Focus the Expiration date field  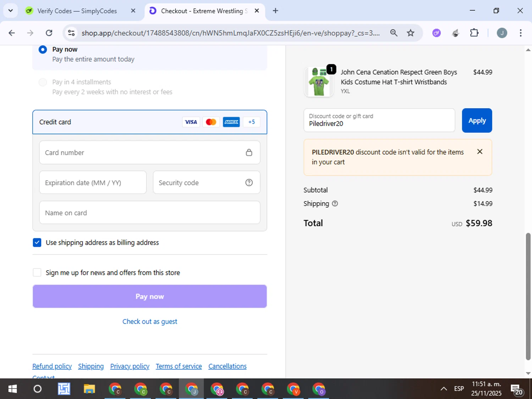pos(93,183)
